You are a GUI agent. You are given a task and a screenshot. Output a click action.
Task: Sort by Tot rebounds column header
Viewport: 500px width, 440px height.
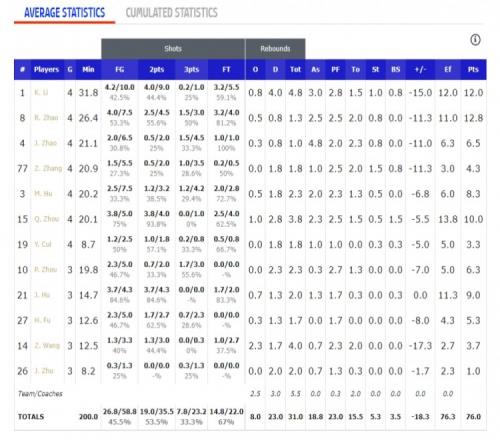point(295,69)
